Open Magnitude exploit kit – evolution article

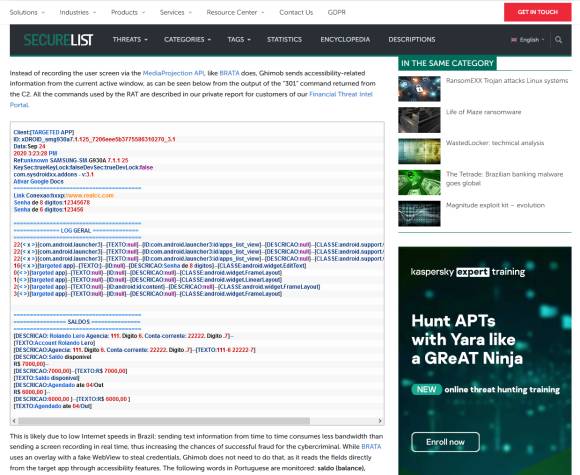coord(495,205)
